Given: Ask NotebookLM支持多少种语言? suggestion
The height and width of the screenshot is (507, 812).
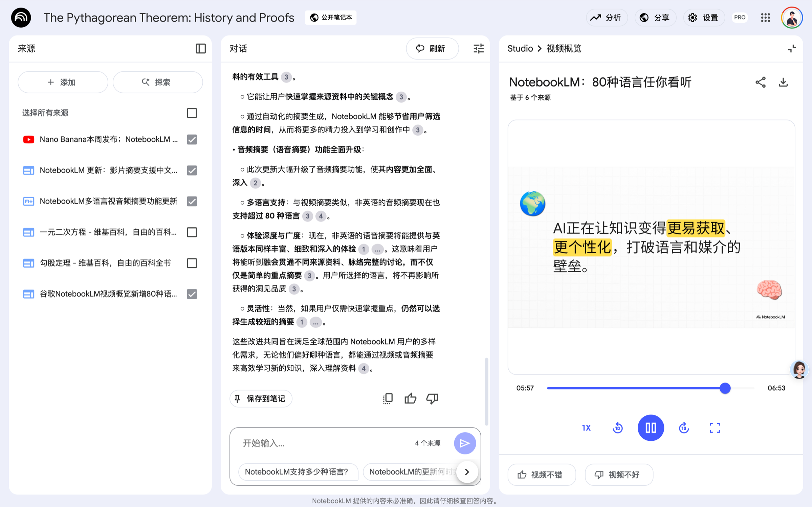Looking at the screenshot, I should (x=298, y=472).
